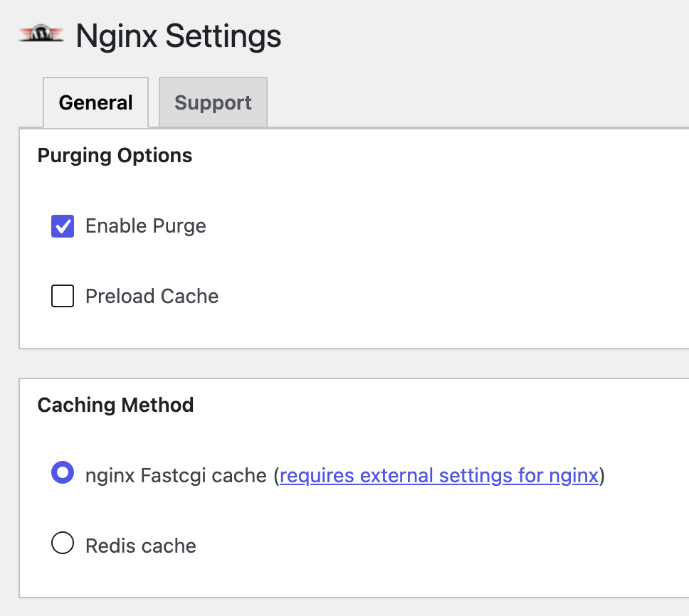Click the Redis cache label text

141,546
